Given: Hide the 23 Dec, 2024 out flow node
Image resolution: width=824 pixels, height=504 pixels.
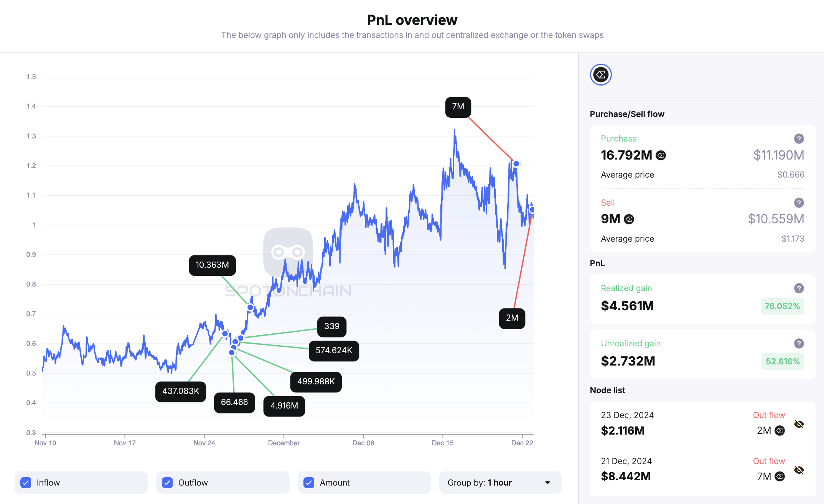Looking at the screenshot, I should 799,424.
